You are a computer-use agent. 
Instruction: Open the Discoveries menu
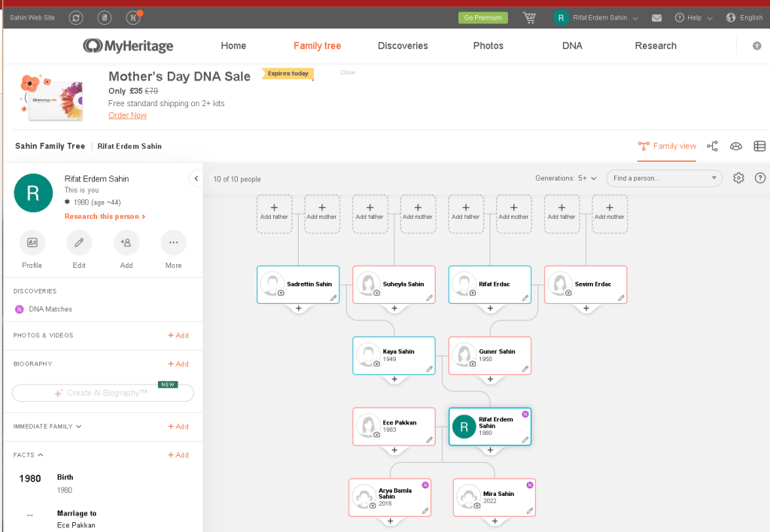click(403, 46)
